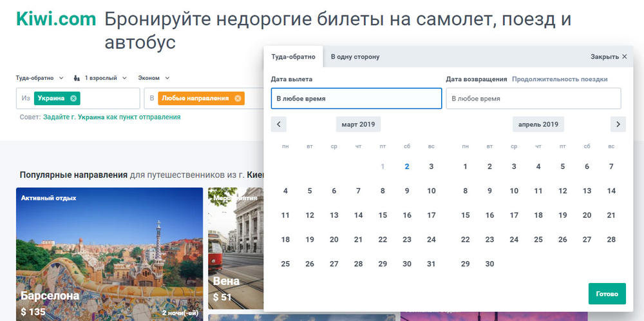Click the passengers icon next to 1 взрослый
644x321 pixels.
77,78
